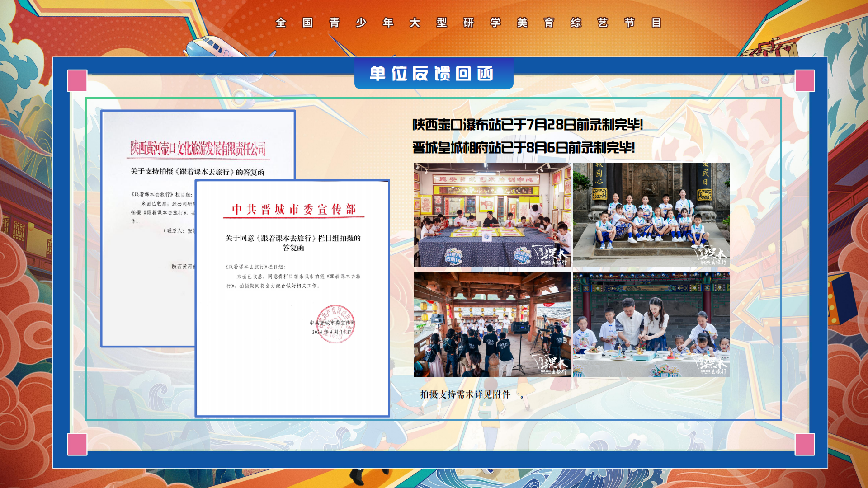Open the photo of children doing paper-cutting at table

pos(492,215)
